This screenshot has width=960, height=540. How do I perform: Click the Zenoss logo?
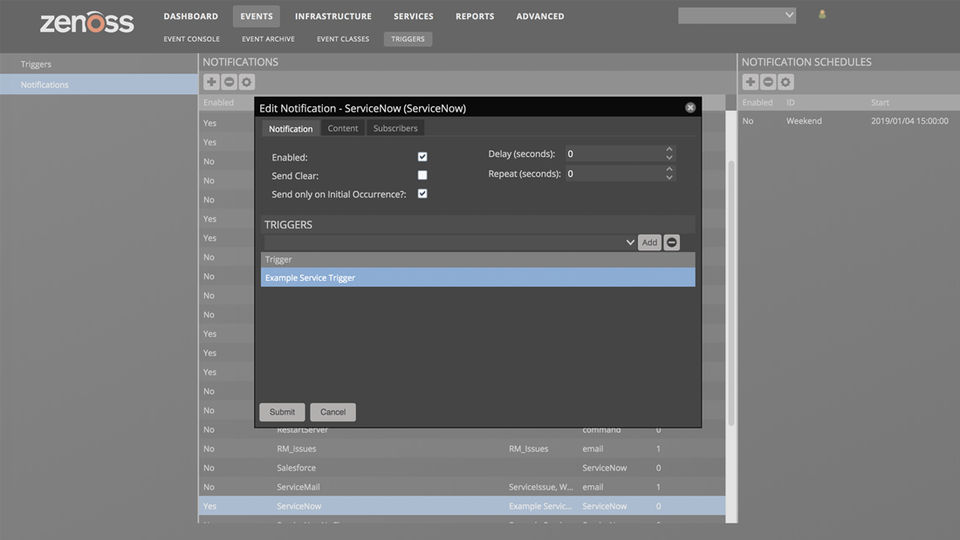click(86, 22)
